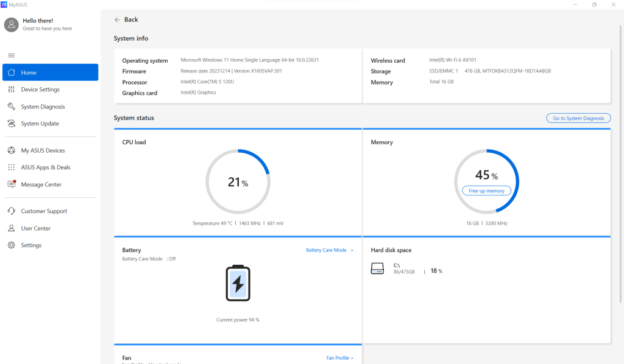This screenshot has height=364, width=624.
Task: Click the My ASUS Devices icon
Action: [x=11, y=150]
